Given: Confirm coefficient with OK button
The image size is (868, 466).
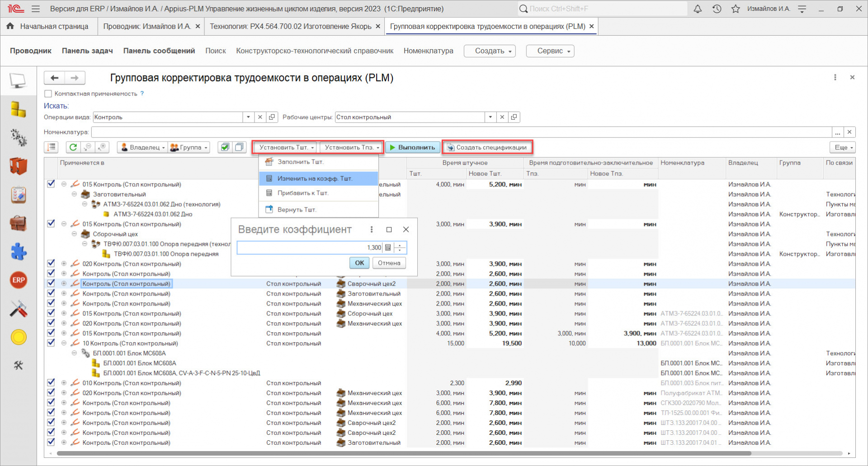Looking at the screenshot, I should [359, 263].
